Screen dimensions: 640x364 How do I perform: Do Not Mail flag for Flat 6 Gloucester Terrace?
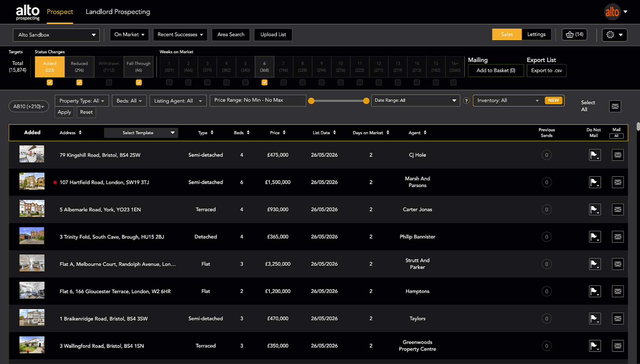pyautogui.click(x=595, y=292)
